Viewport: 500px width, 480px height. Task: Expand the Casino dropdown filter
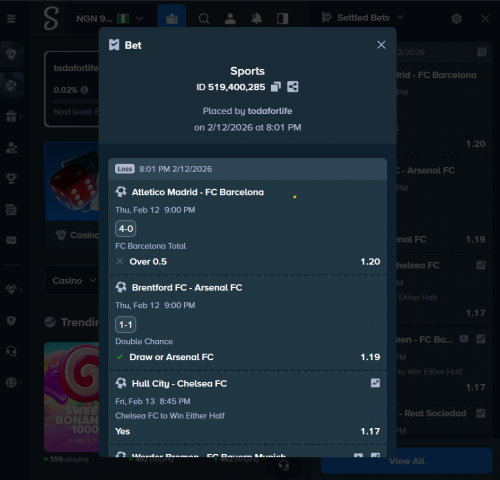[74, 281]
